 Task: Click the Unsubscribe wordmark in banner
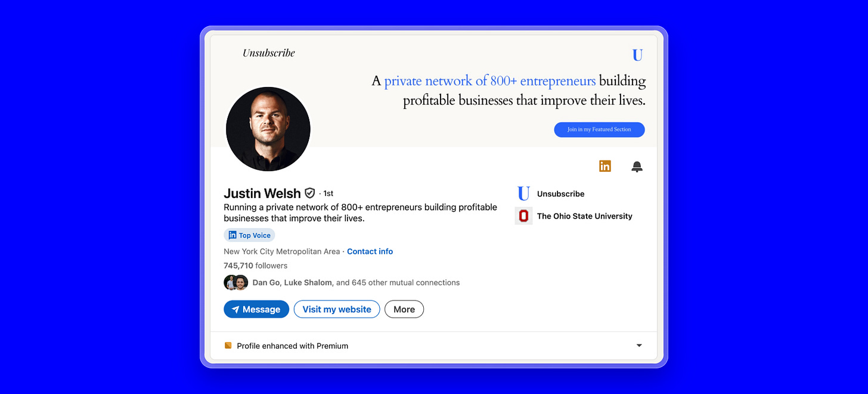tap(269, 53)
